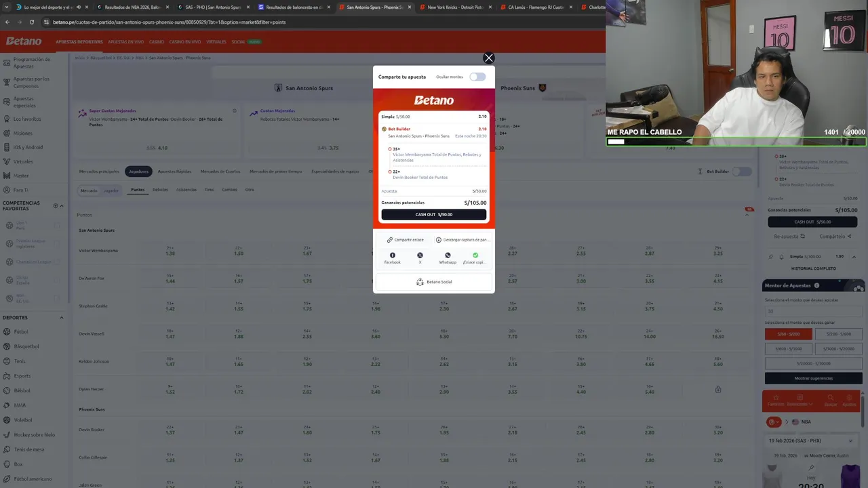Open CASINO in top menu
This screenshot has height=488, width=868.
(157, 42)
